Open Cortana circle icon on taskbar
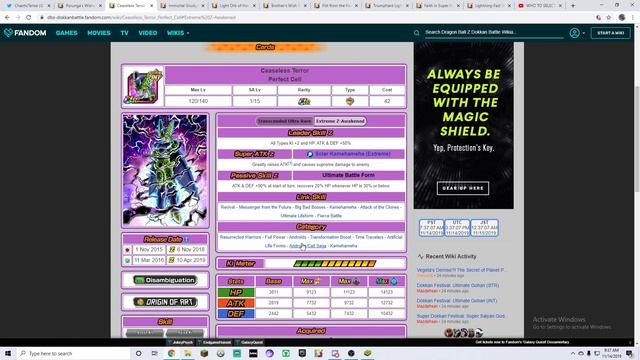The height and width of the screenshot is (360, 640). click(138, 353)
